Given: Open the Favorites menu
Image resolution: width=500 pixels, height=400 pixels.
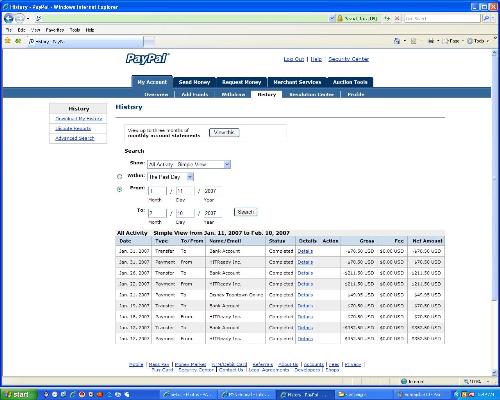Looking at the screenshot, I should tap(55, 30).
